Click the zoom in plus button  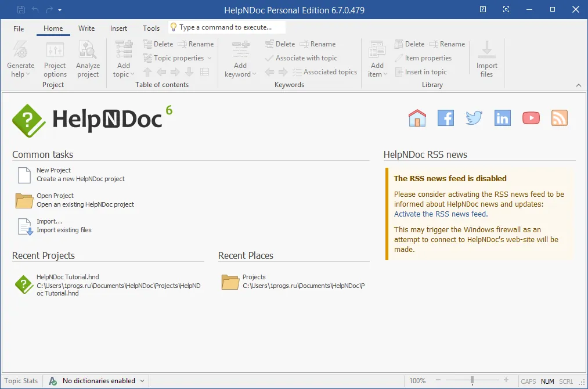coord(506,380)
